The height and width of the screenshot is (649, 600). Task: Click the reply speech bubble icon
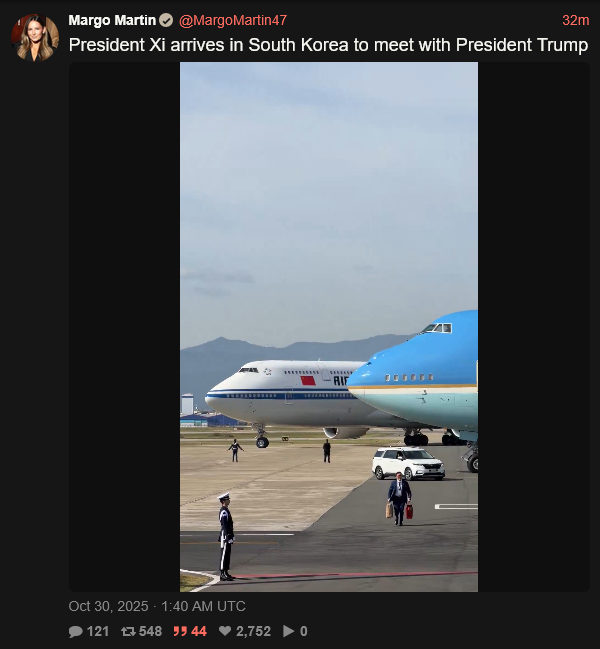[76, 631]
